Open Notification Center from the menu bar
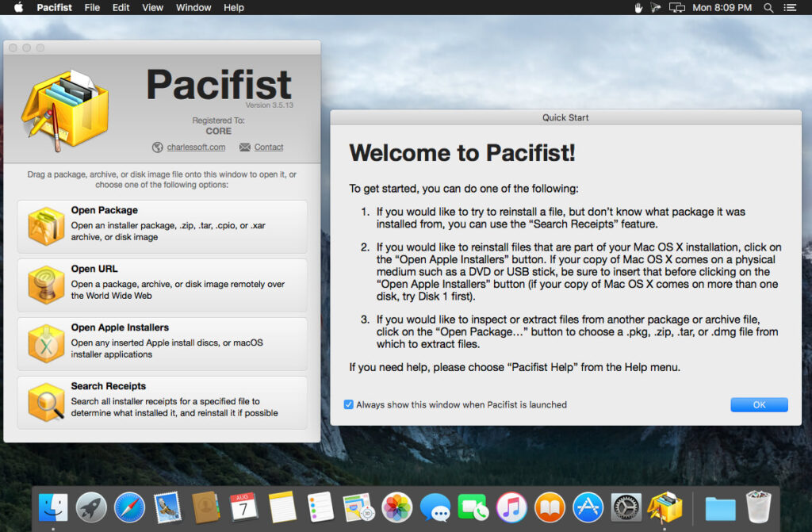Viewport: 812px width, 532px height. coord(790,7)
